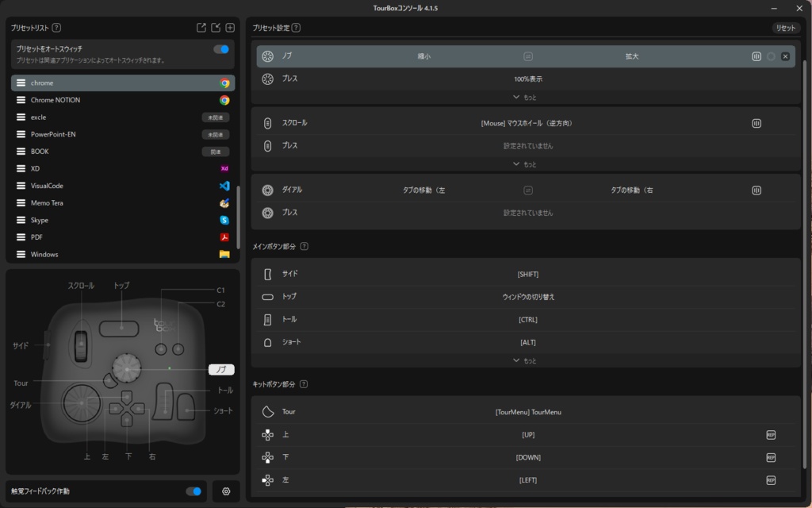Viewport: 812px width, 508px height.
Task: Click the REP icon on the 上 row
Action: pos(771,435)
